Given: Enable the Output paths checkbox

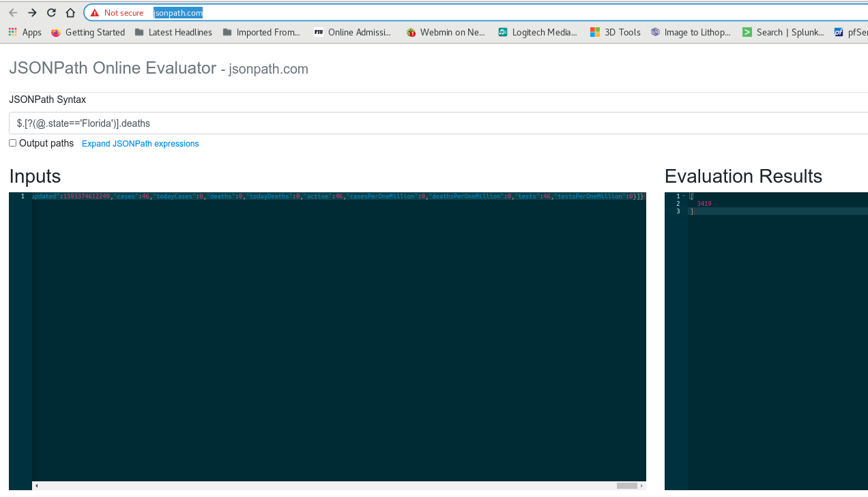Looking at the screenshot, I should (12, 143).
